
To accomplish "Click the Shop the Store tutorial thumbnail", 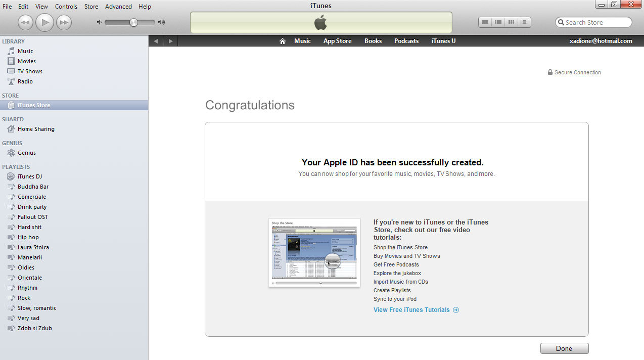I will tap(314, 253).
